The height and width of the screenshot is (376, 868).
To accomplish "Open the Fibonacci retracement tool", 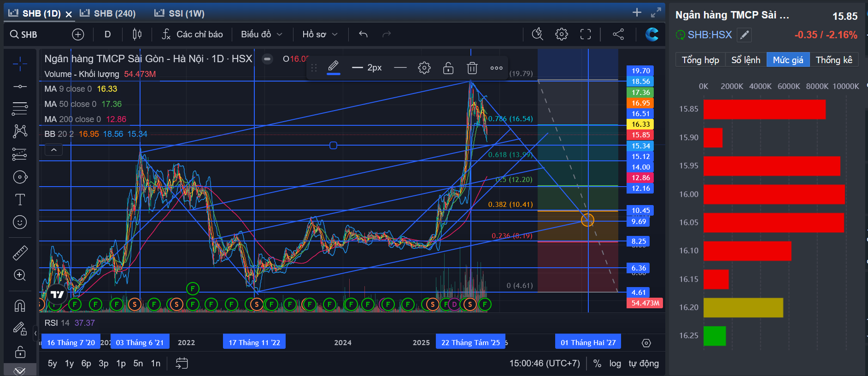I will point(20,109).
